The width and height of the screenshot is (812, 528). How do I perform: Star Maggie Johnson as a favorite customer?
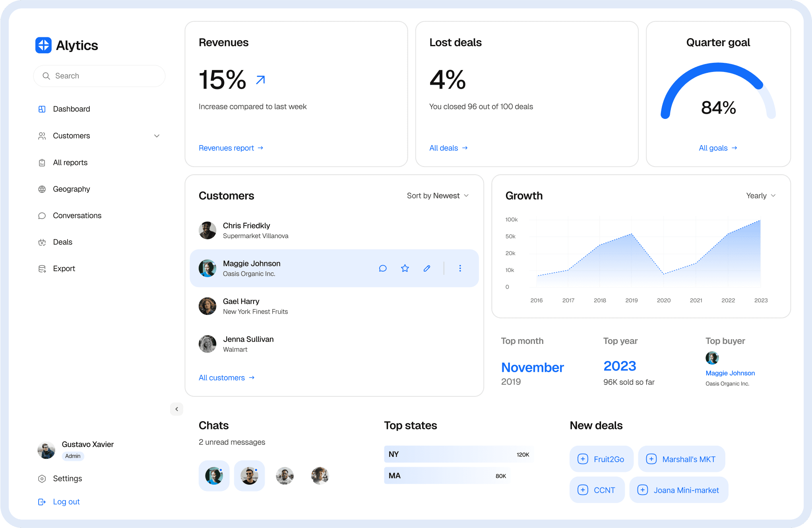[x=405, y=268]
